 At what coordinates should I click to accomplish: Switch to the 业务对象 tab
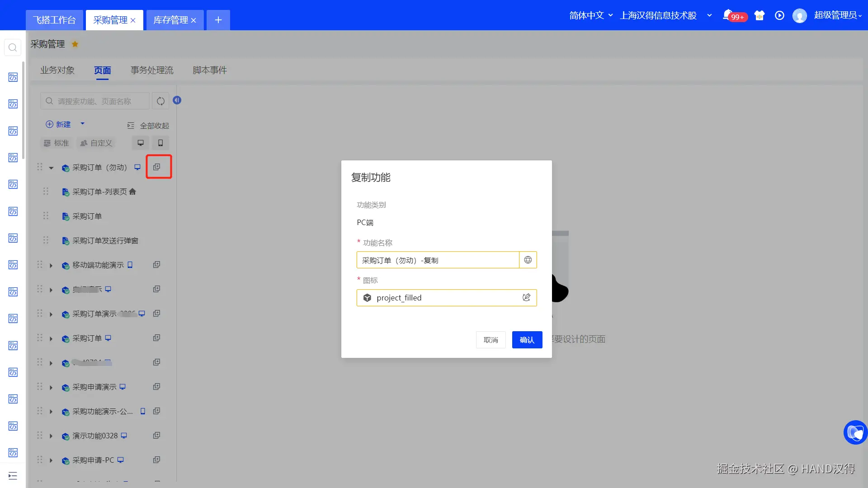[x=57, y=70]
